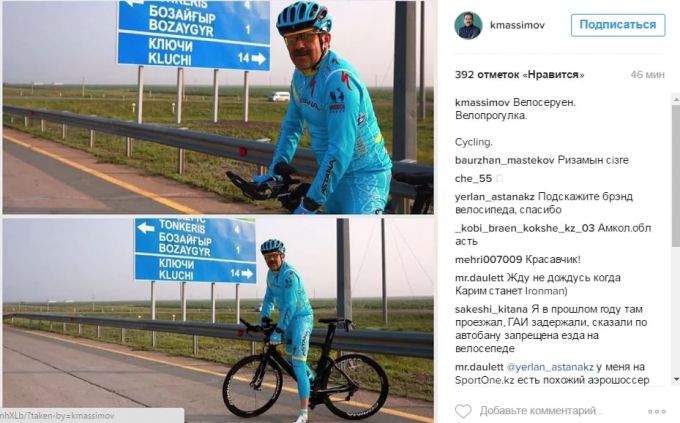The image size is (680, 423).
Task: Click the comments scrollbar down arrow
Action: (676, 379)
